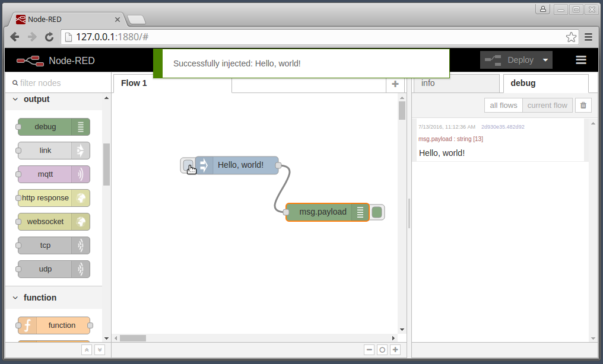Select the Hello, world! inject node

237,165
